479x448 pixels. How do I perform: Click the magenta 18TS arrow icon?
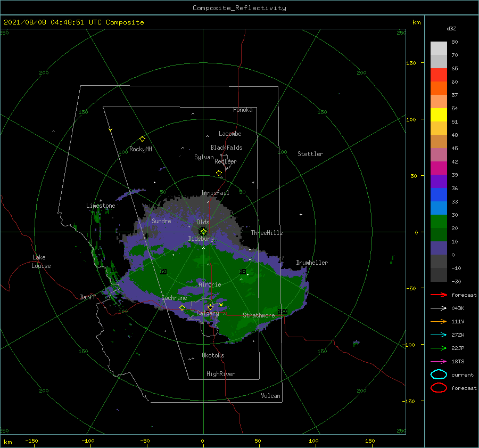point(439,361)
